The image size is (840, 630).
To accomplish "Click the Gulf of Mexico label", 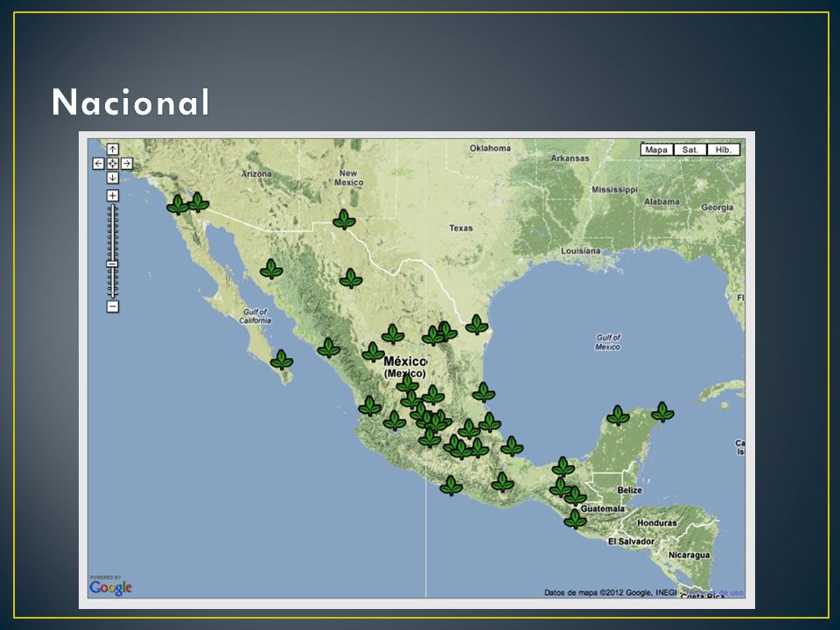I will [608, 342].
